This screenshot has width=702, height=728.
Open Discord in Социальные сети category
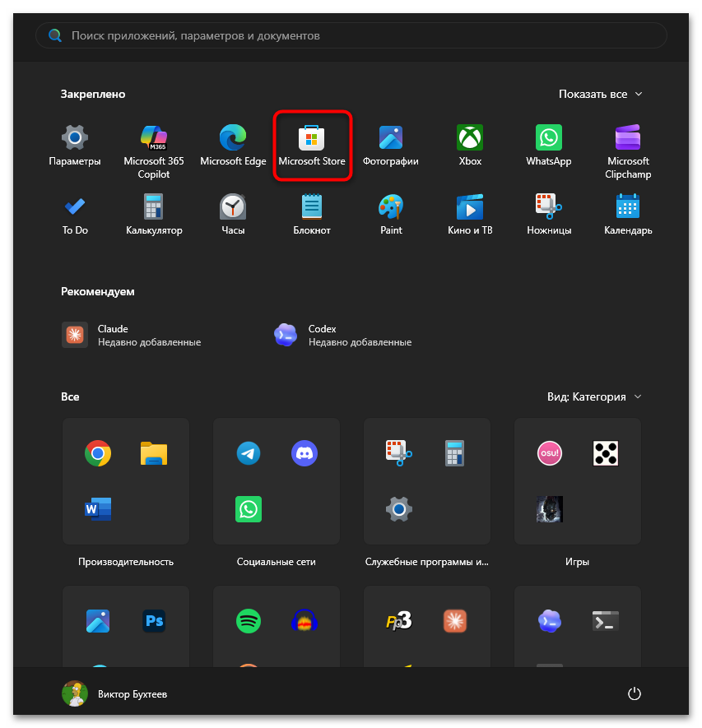[305, 453]
